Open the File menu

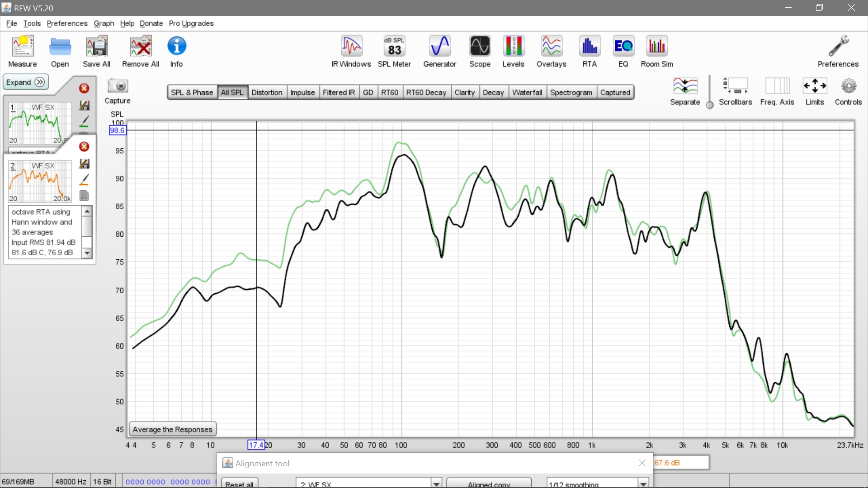[12, 23]
